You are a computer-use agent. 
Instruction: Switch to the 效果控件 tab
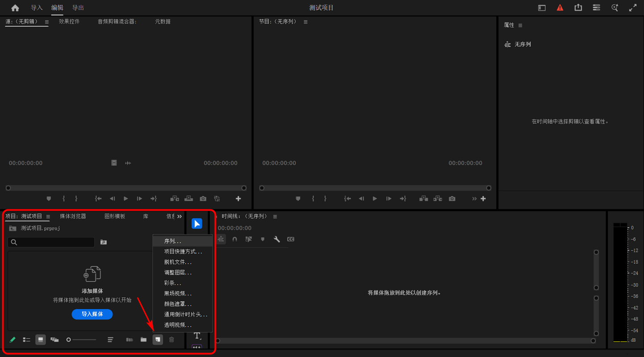69,21
